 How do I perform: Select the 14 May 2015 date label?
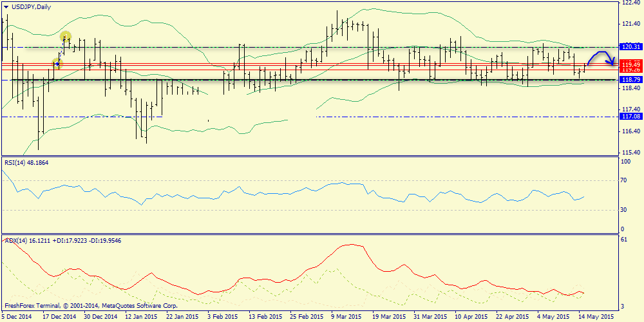pos(595,317)
